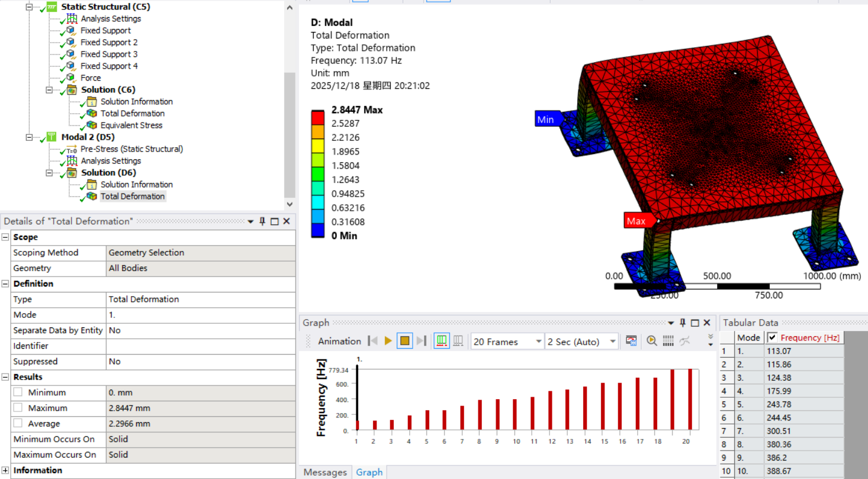Toggle the outlined chart display mode
Screen dimensions: 868x479
457,342
